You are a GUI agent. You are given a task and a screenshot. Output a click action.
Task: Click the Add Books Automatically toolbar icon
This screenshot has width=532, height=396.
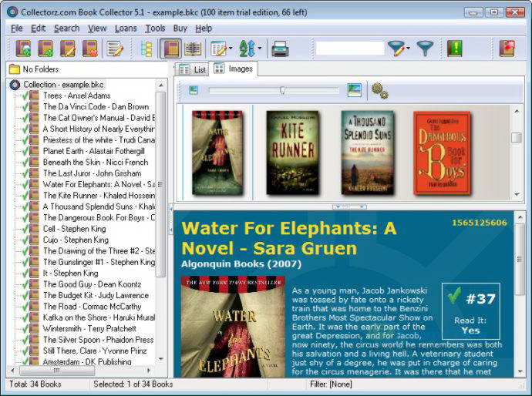click(x=23, y=49)
